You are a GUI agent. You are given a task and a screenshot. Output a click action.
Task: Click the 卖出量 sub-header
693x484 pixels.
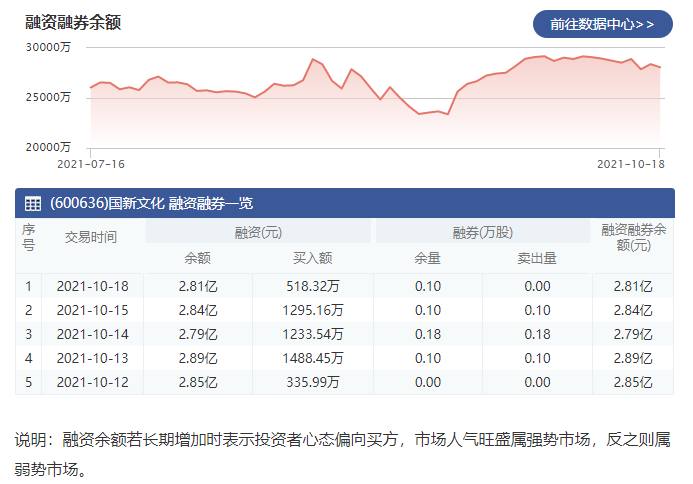coord(537,258)
